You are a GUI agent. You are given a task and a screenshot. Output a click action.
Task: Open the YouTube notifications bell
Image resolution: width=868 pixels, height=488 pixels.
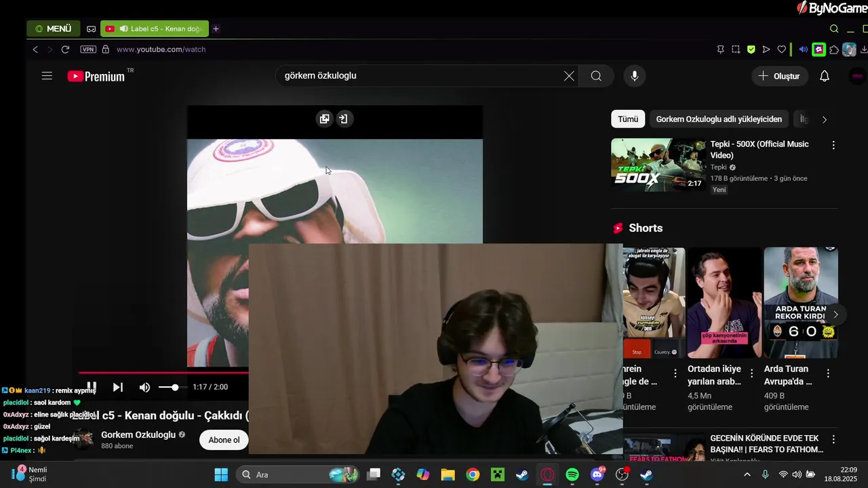click(x=825, y=76)
